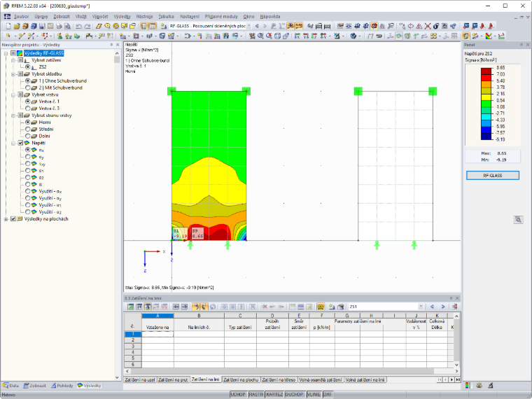The width and height of the screenshot is (532, 399).
Task: Click the Print icon in toolbar
Action: pos(59,26)
